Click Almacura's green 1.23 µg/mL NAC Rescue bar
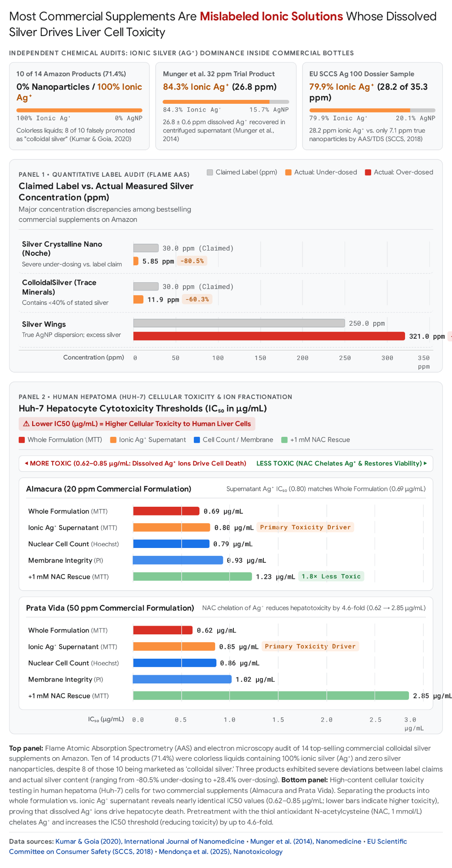Screen dimensions: 452x868 [193, 576]
